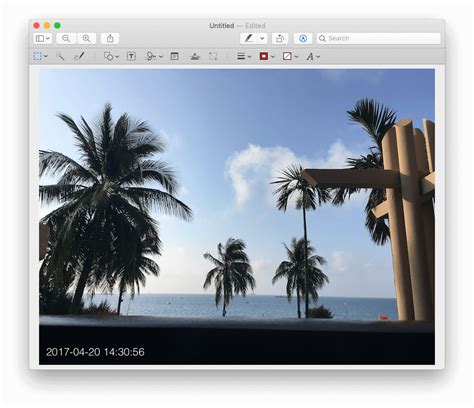Expand the highlight color dropdown arrow

point(262,38)
